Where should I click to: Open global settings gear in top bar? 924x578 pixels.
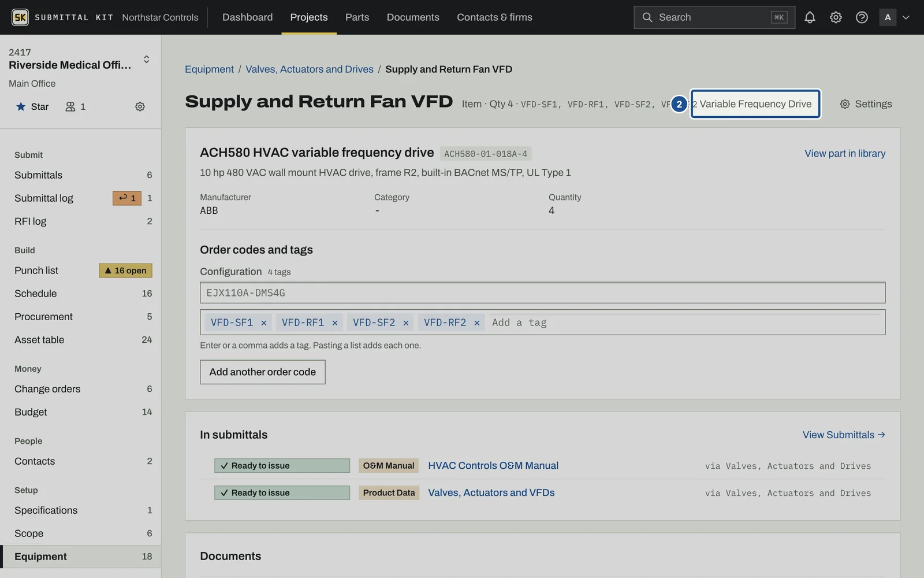point(836,17)
